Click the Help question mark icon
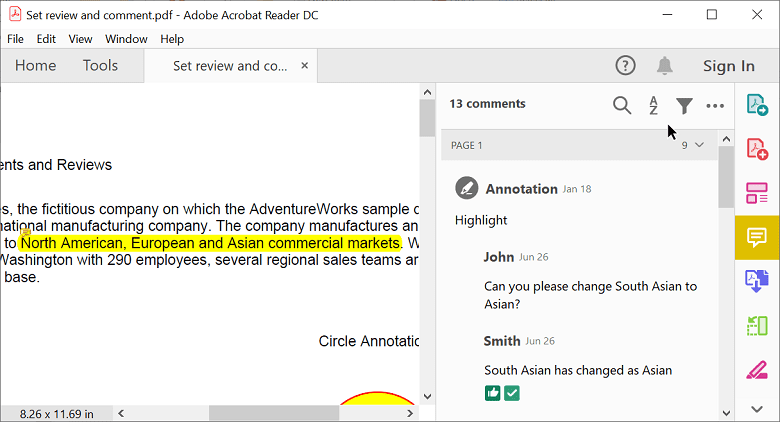This screenshot has height=422, width=780. click(626, 66)
